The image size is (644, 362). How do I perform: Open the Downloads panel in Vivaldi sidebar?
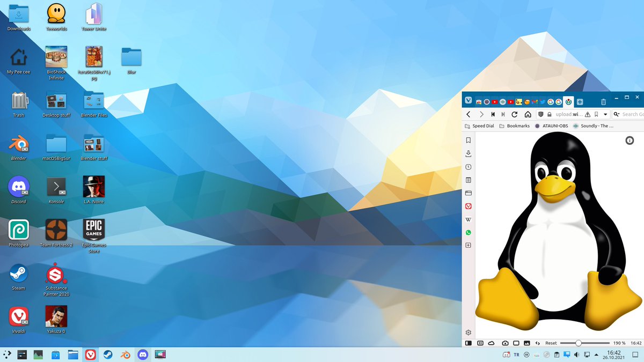(x=468, y=154)
